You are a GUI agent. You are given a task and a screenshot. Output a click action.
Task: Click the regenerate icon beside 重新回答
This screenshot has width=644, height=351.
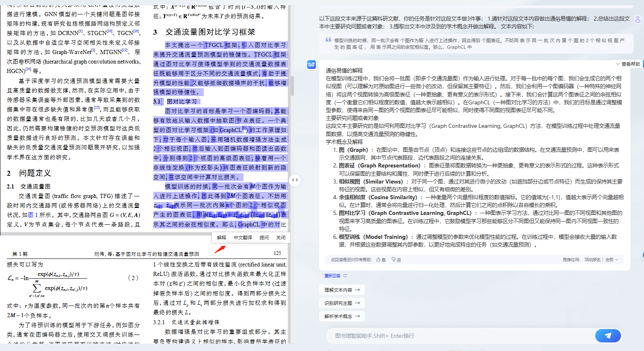point(345,276)
